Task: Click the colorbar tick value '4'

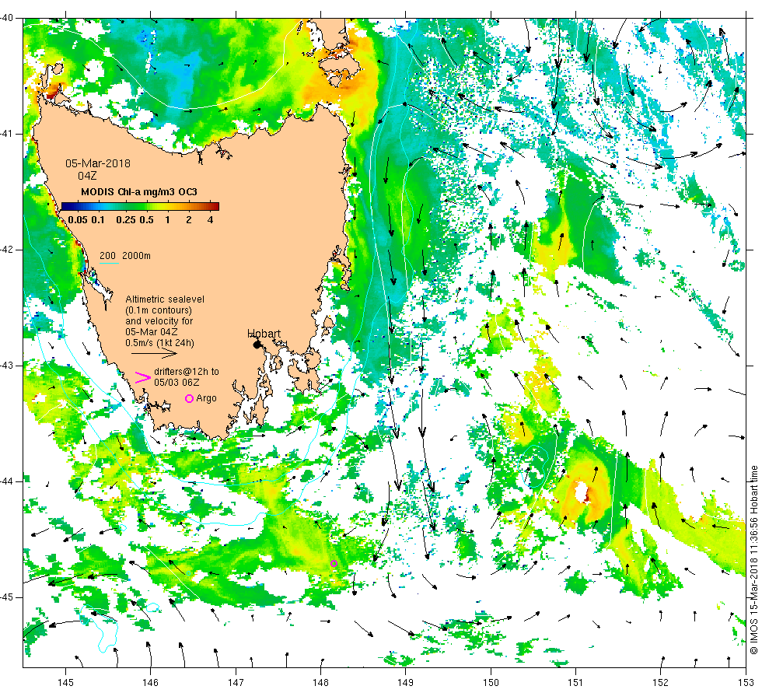Action: 211,219
